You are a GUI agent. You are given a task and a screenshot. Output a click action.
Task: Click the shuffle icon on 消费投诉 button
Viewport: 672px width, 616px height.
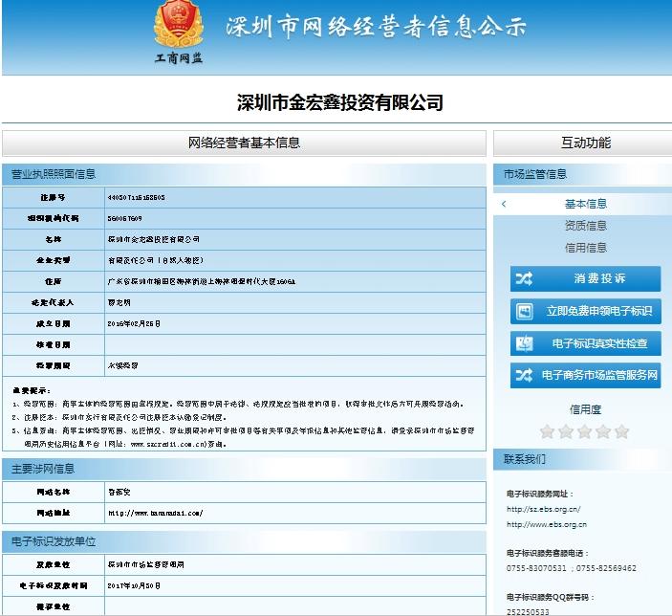[524, 279]
